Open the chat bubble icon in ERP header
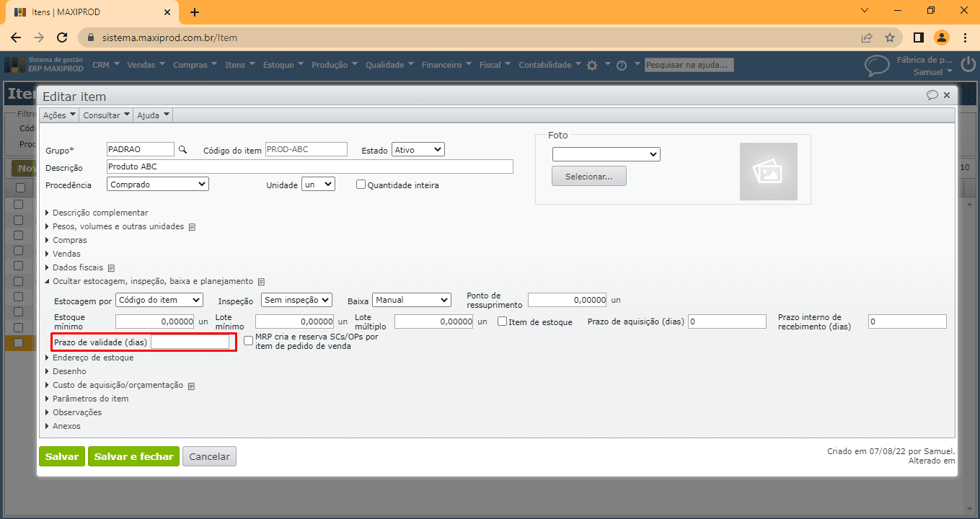The image size is (980, 519). (x=877, y=66)
